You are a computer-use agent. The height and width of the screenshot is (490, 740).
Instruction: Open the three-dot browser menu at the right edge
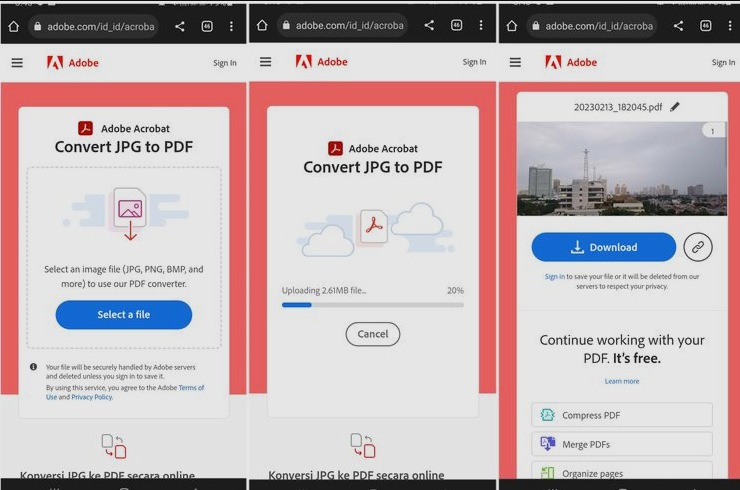[x=730, y=25]
